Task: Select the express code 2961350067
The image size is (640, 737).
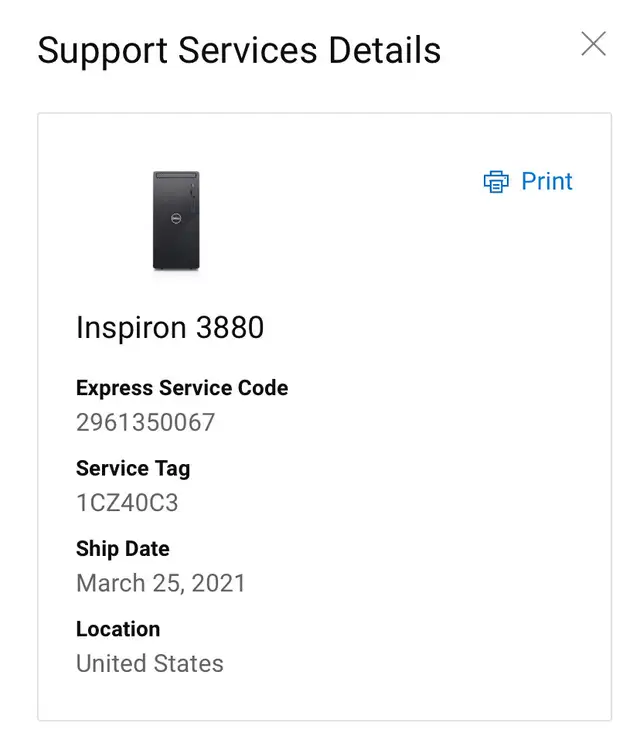Action: click(146, 422)
